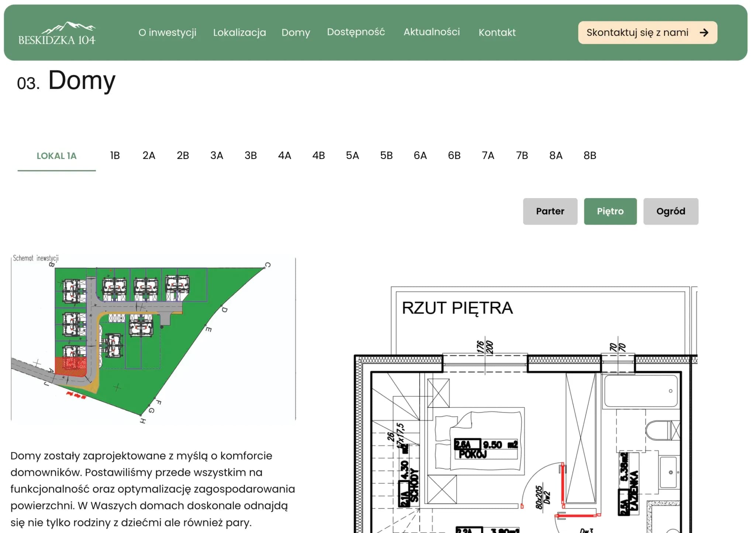Image resolution: width=756 pixels, height=533 pixels.
Task: Click the arrow icon in contact button
Action: (704, 32)
